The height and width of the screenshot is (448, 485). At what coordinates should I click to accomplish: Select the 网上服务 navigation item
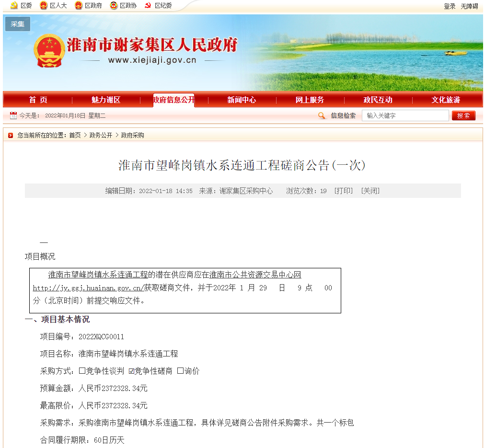(x=310, y=100)
